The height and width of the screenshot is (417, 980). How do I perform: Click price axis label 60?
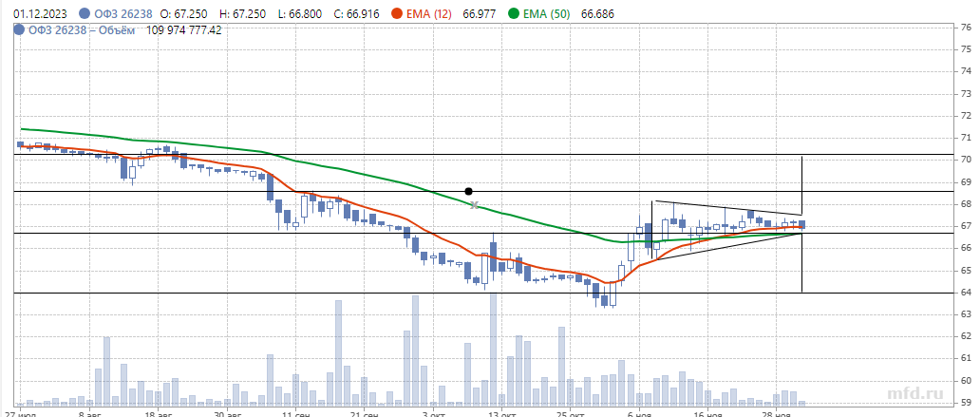[x=966, y=380]
